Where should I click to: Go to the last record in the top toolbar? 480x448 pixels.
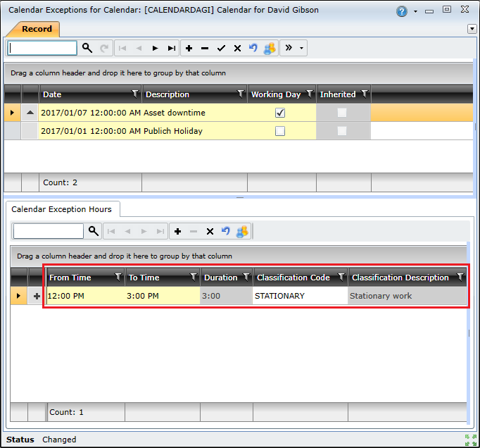(x=172, y=48)
